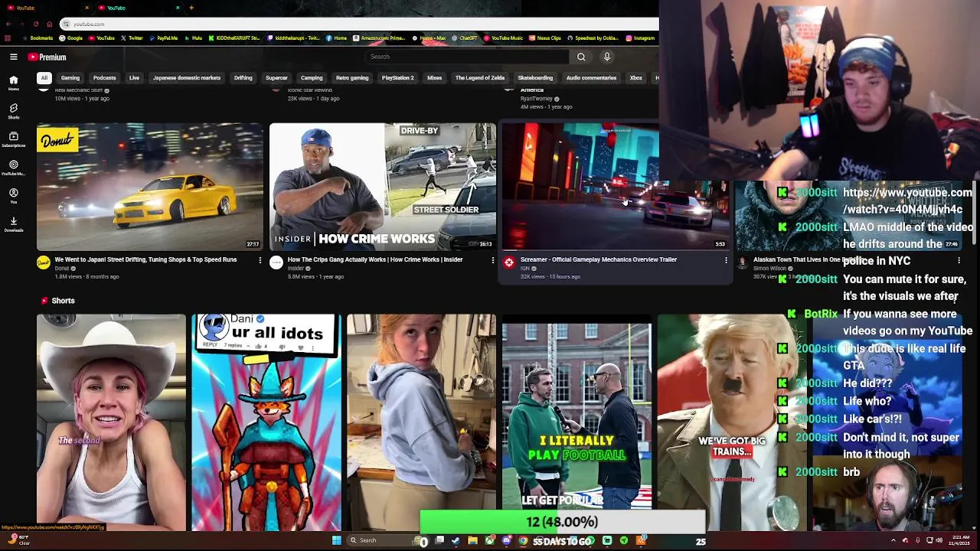This screenshot has width=980, height=551.
Task: Open Subscriptions in the left sidebar
Action: point(13,139)
